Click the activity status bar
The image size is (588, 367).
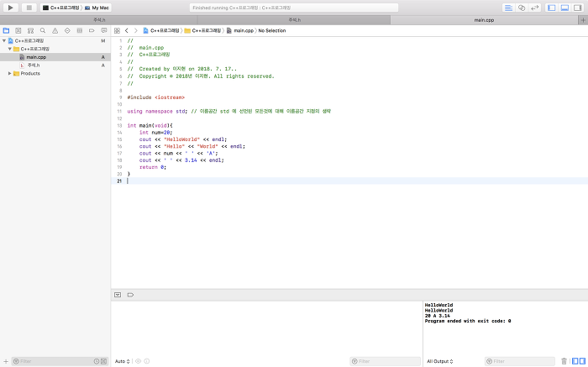point(294,8)
